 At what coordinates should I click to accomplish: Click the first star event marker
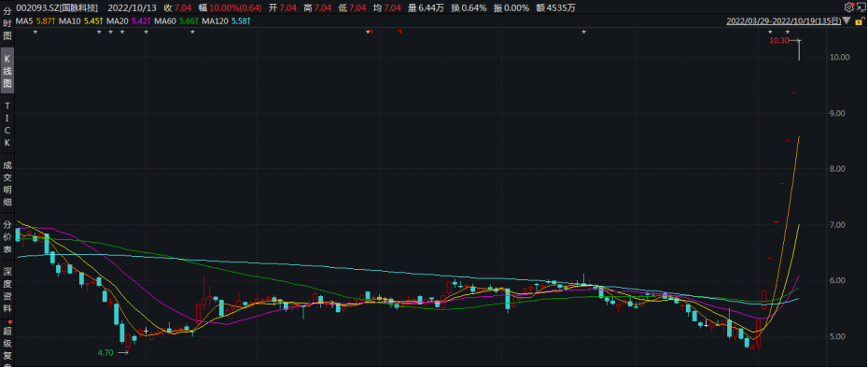35,32
